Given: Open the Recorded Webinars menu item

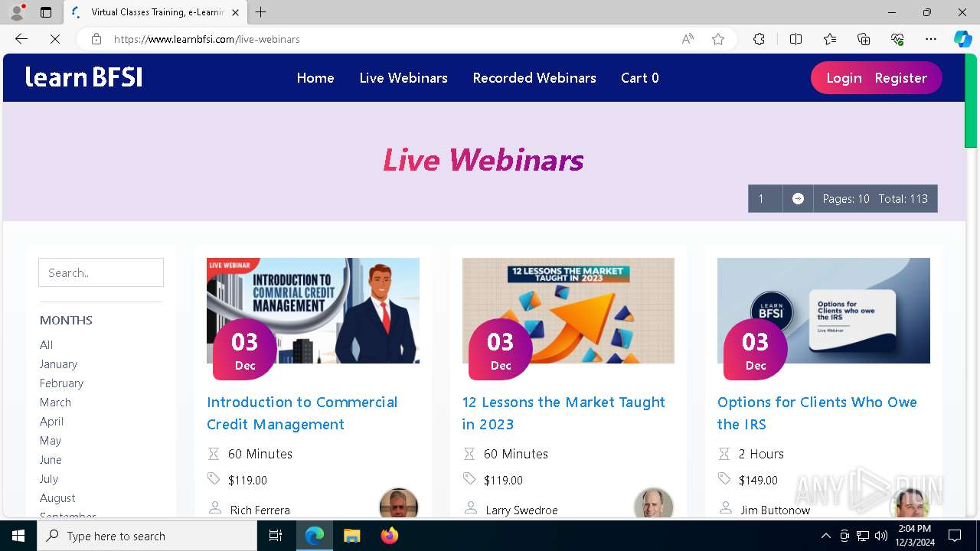Looking at the screenshot, I should (x=534, y=78).
